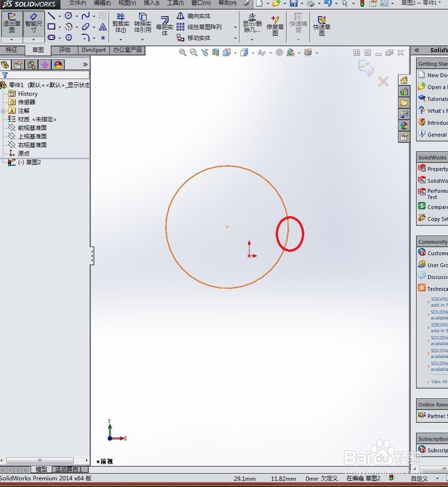
Task: Select the Smart Dimension (智能尺寸) tool
Action: [33, 23]
